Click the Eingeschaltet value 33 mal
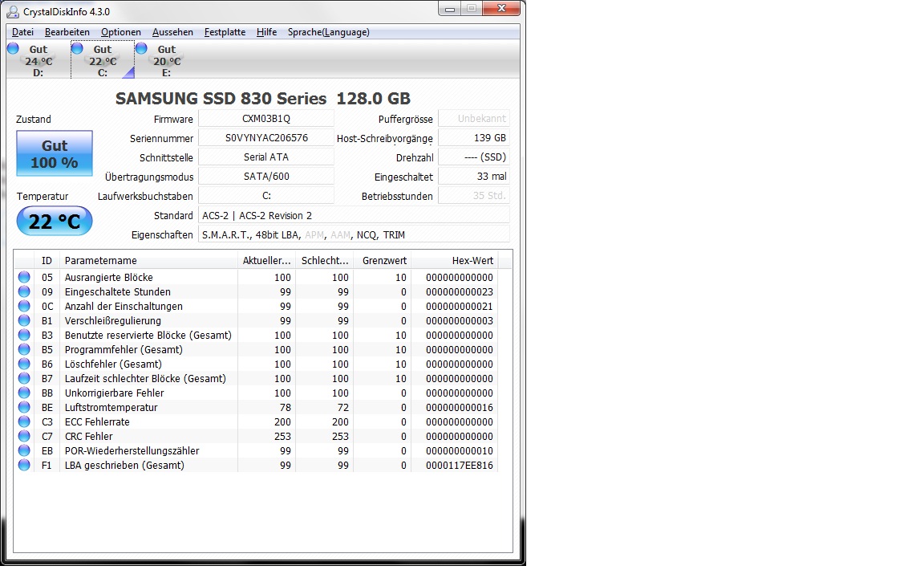Screen dimensions: 924x578 point(474,177)
